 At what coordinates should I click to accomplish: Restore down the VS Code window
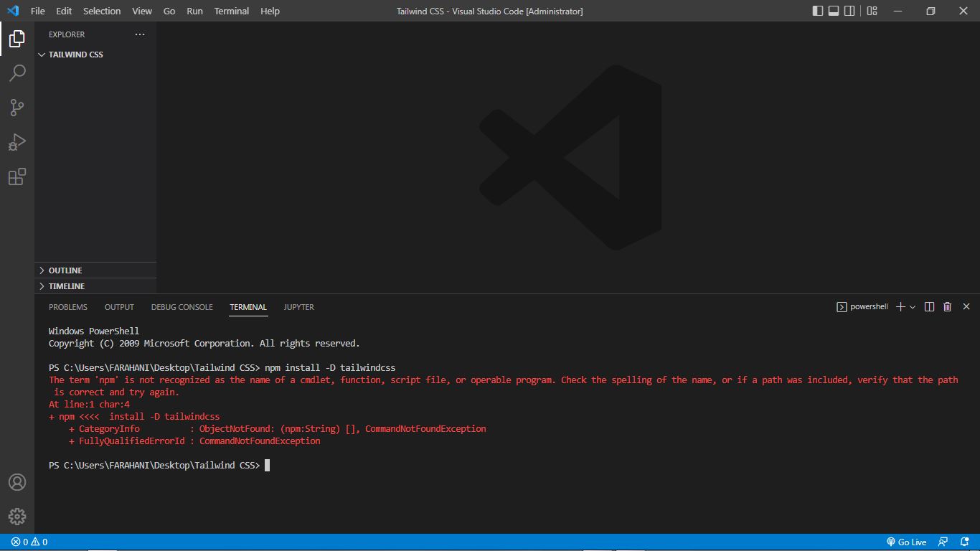click(930, 11)
